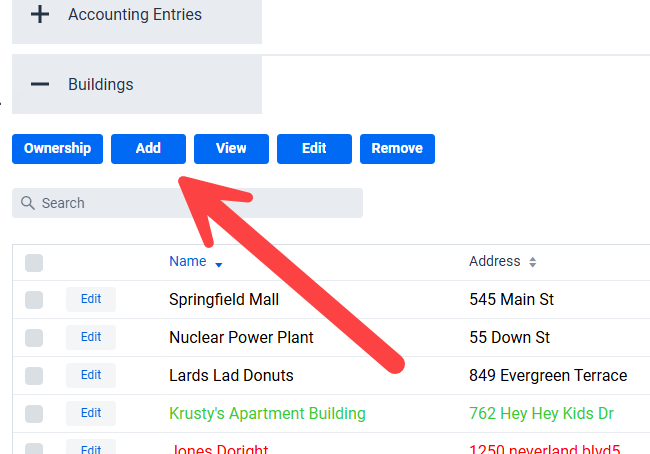Check the Springfield Mall row checkbox
This screenshot has width=650, height=454.
(x=34, y=300)
